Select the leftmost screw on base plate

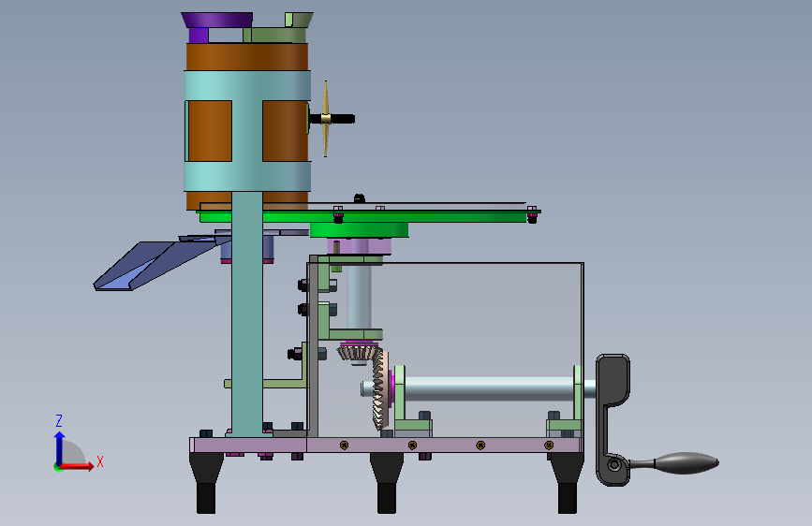tap(344, 446)
